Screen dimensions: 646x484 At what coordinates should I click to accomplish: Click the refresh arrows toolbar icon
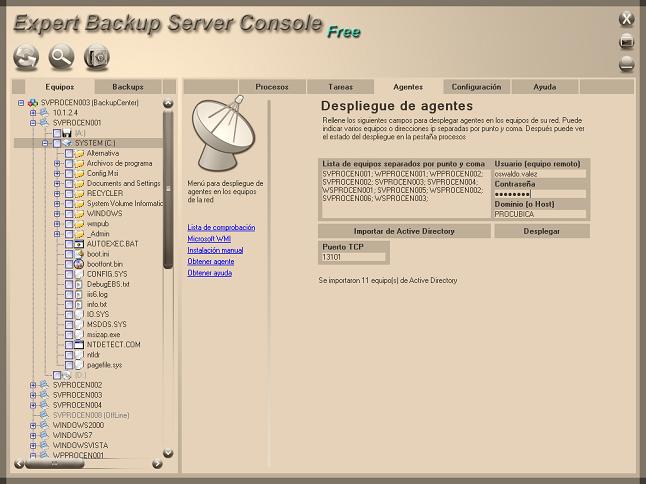pyautogui.click(x=26, y=57)
